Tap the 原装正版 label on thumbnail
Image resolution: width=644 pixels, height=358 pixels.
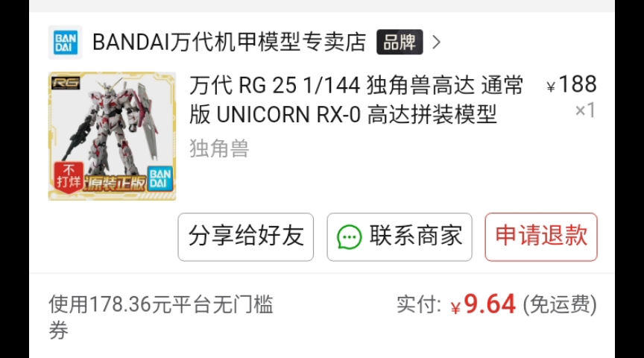click(x=115, y=183)
